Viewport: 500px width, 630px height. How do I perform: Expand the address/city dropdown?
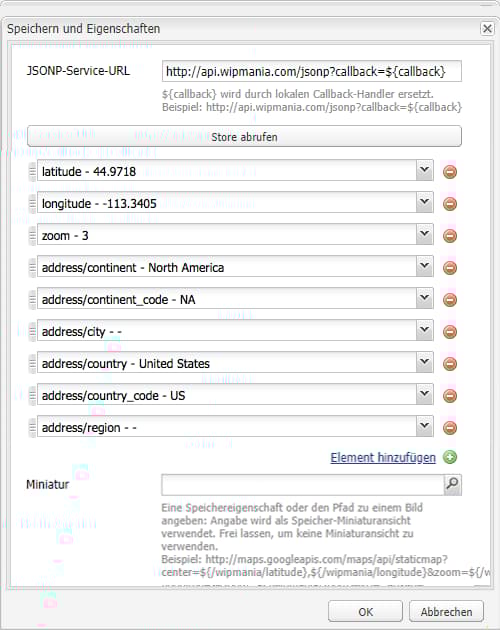coord(424,330)
